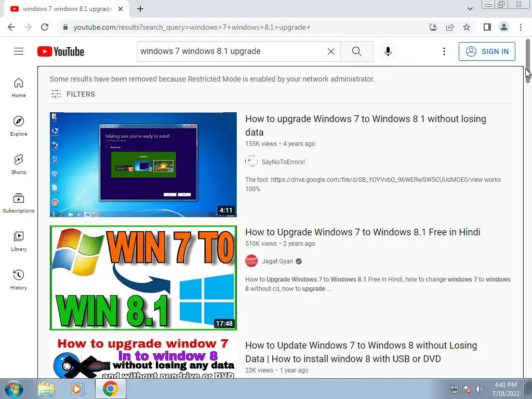This screenshot has width=532, height=399.
Task: Open Chrome three-dot menu
Action: pos(521,27)
